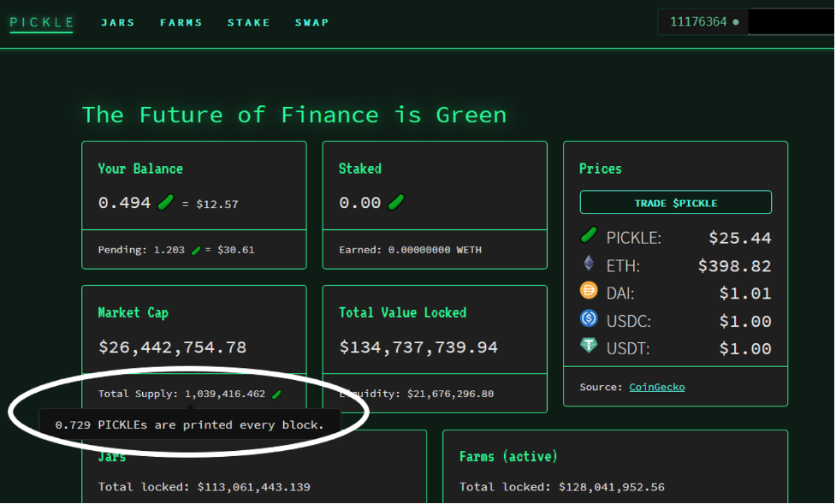Click the pickle icon next to Total Supply
Viewport: 836px width, 504px height.
(276, 394)
